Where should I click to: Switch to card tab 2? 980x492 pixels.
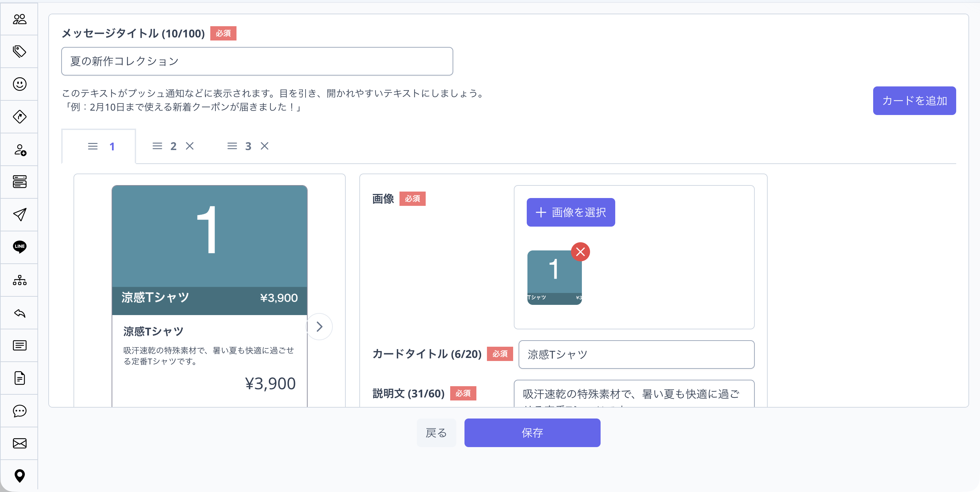pyautogui.click(x=173, y=146)
